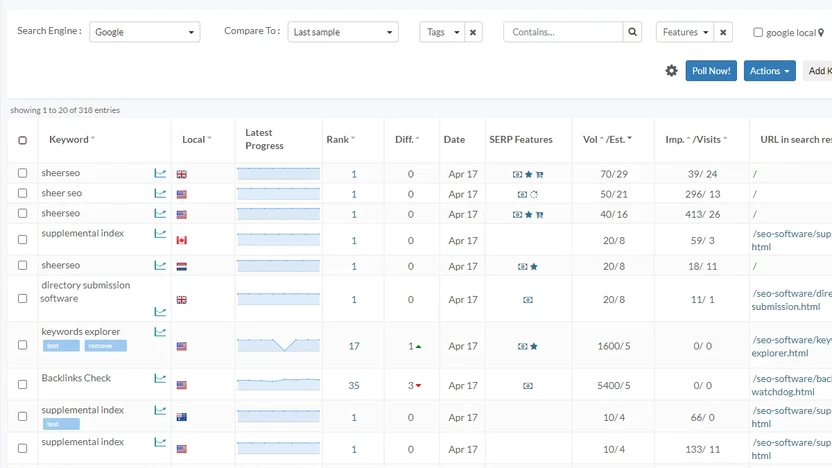Check the supplemental index 133/11 row checkbox
Image resolution: width=832 pixels, height=468 pixels.
coord(22,448)
